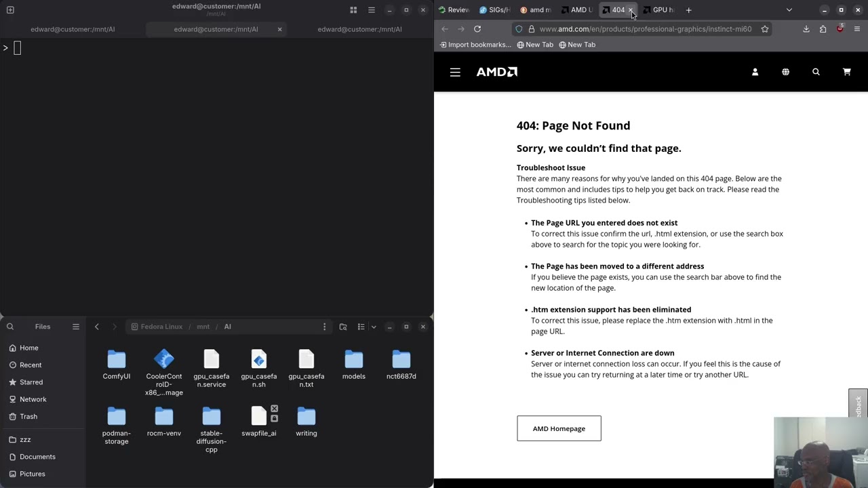Switch to the SIGs/H browser tab
Image resolution: width=868 pixels, height=488 pixels.
[x=495, y=10]
